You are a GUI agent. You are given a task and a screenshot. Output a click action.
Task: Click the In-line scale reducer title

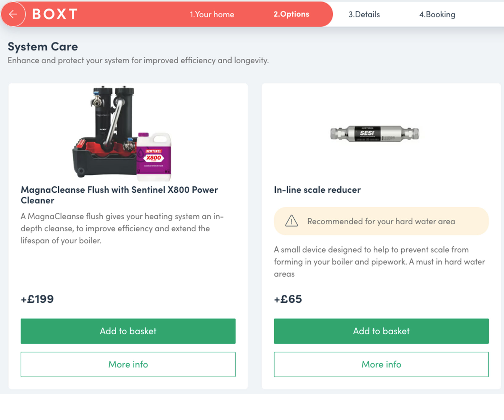tap(317, 190)
